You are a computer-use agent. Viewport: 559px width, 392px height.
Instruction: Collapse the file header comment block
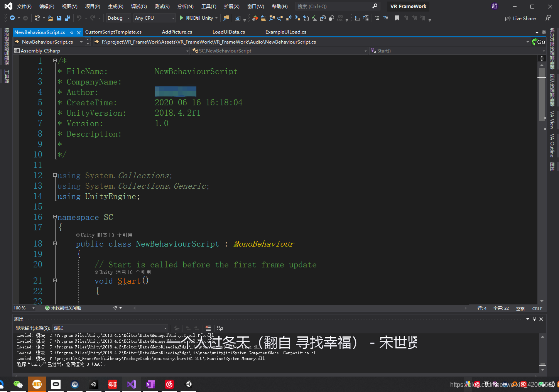(55, 61)
